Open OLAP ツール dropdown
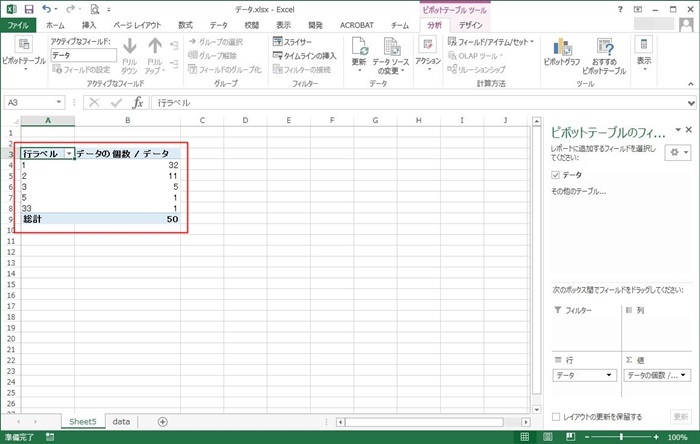Screen dimensions: 700x444 tap(475, 56)
